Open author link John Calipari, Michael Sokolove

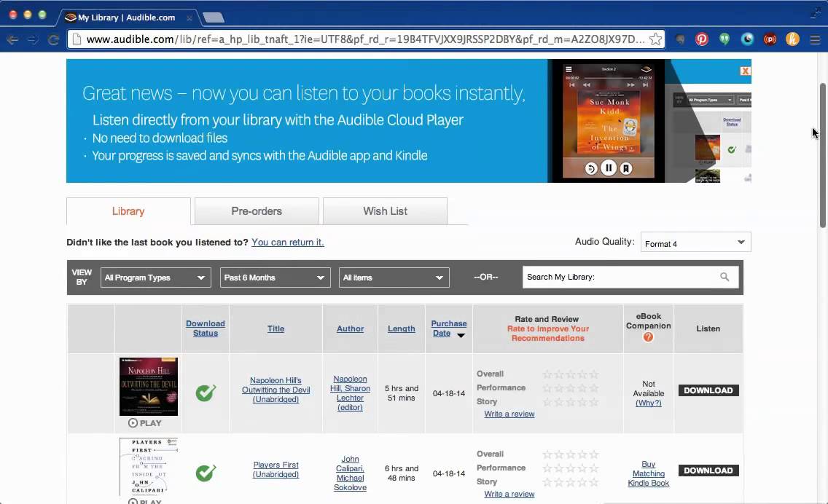350,473
